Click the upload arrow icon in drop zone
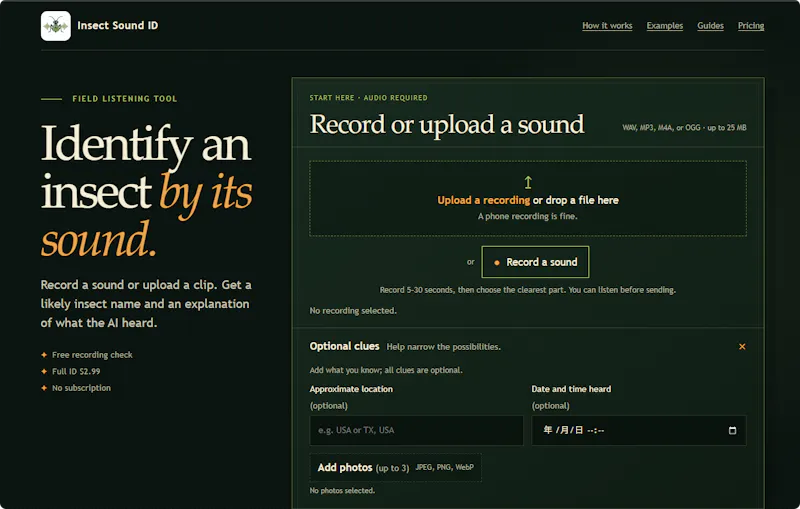The image size is (800, 509). [x=528, y=182]
